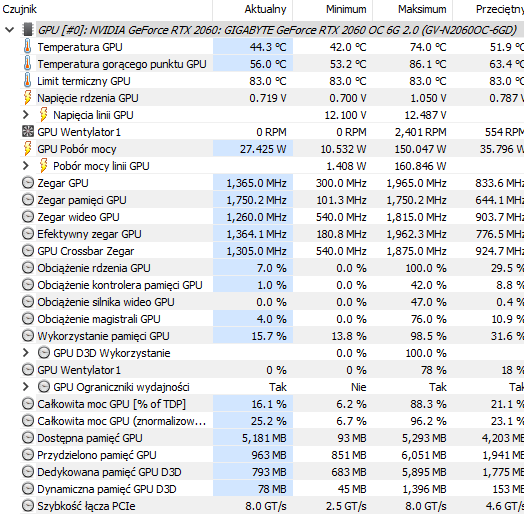Select the Dostępna pamięć GPU row
Image resolution: width=524 pixels, height=528 pixels.
272,438
